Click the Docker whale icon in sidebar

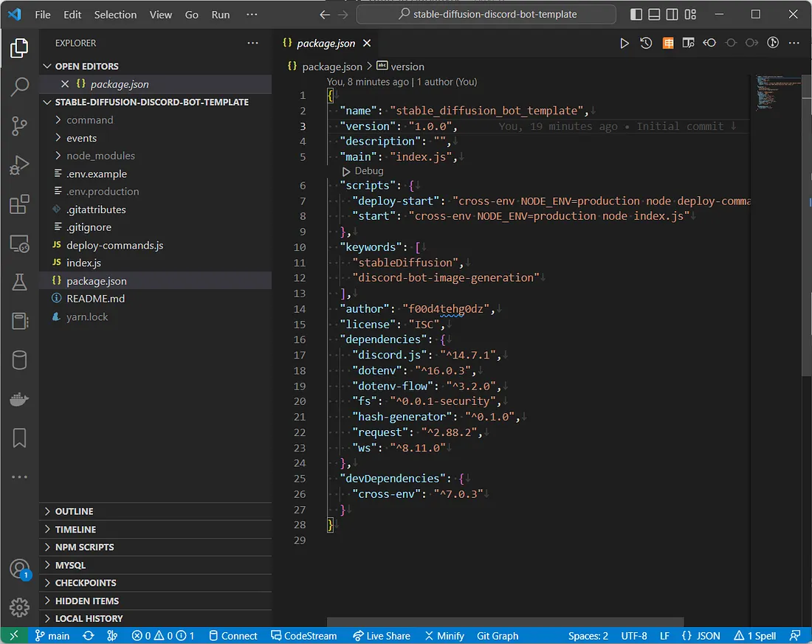tap(19, 400)
